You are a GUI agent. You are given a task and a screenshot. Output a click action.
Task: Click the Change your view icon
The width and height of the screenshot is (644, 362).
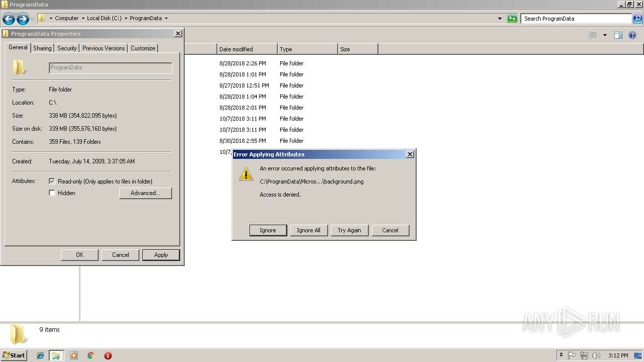click(x=593, y=35)
